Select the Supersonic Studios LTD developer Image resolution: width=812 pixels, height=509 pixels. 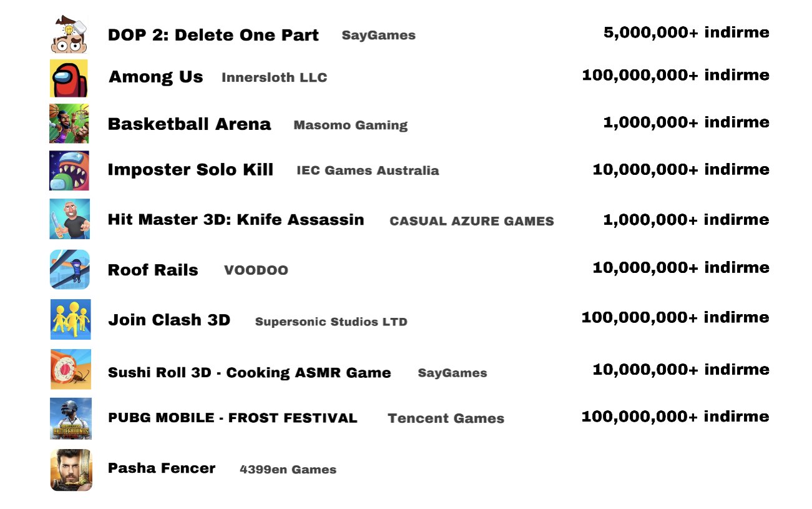(x=331, y=322)
